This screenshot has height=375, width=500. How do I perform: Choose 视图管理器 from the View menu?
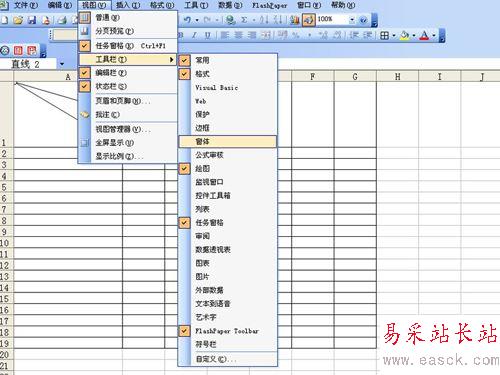pyautogui.click(x=127, y=129)
